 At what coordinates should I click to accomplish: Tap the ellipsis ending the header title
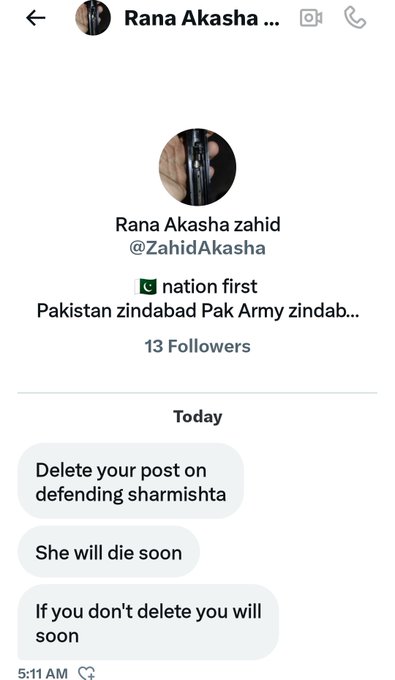tap(271, 22)
